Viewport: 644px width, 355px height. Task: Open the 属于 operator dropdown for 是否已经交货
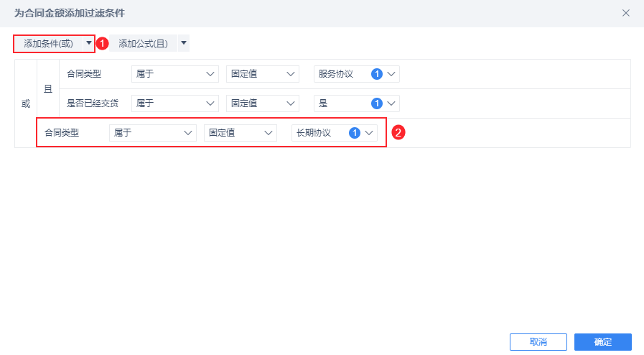pyautogui.click(x=175, y=103)
